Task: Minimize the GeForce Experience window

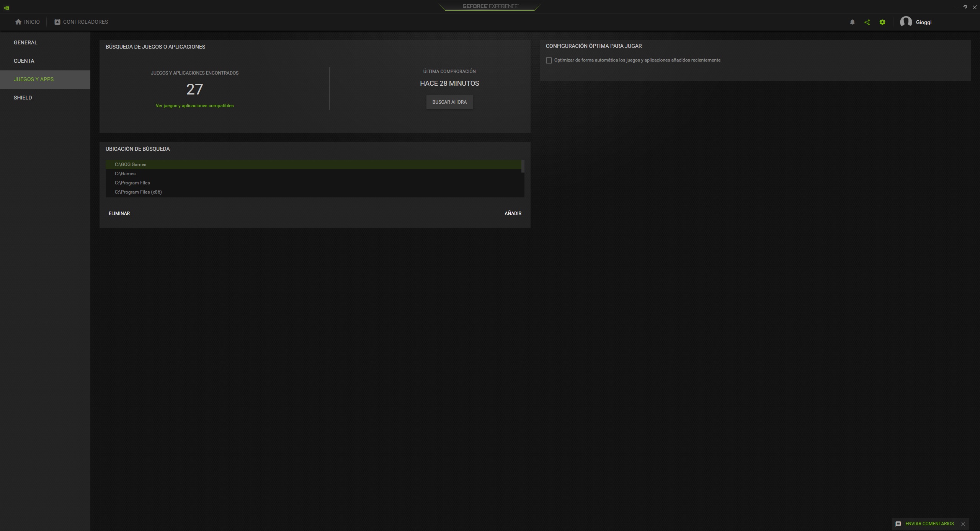Action: pos(954,8)
